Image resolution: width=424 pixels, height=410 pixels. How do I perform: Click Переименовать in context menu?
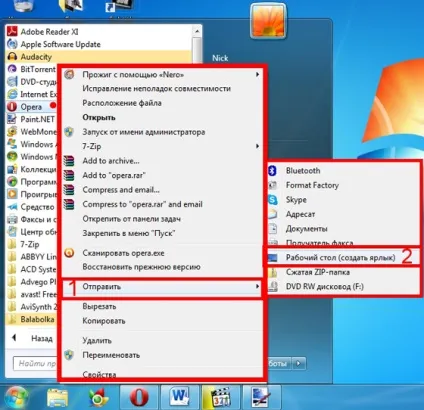tap(111, 355)
